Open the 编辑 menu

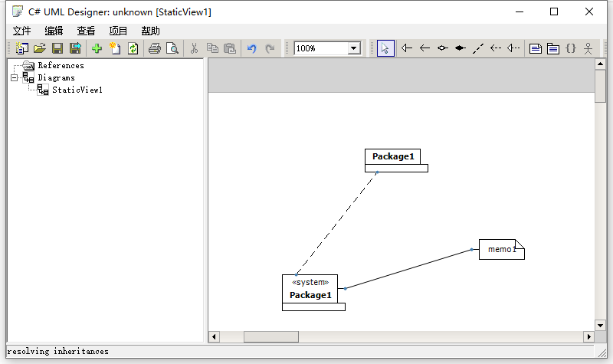pyautogui.click(x=54, y=31)
